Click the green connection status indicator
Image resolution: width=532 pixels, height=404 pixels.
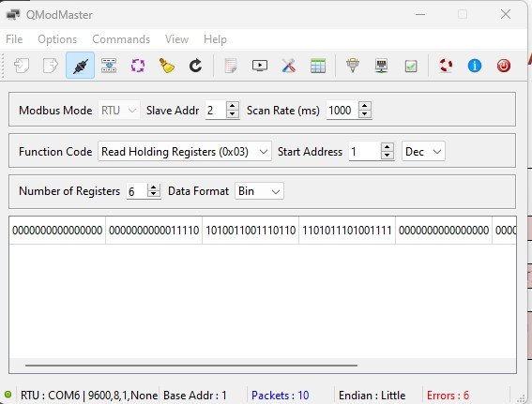pyautogui.click(x=8, y=395)
